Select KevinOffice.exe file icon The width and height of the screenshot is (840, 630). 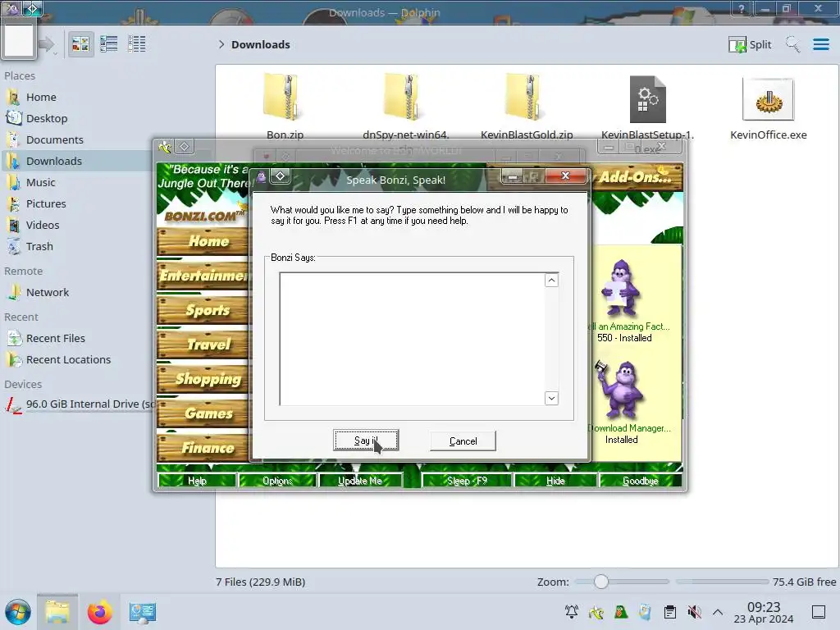click(x=768, y=99)
